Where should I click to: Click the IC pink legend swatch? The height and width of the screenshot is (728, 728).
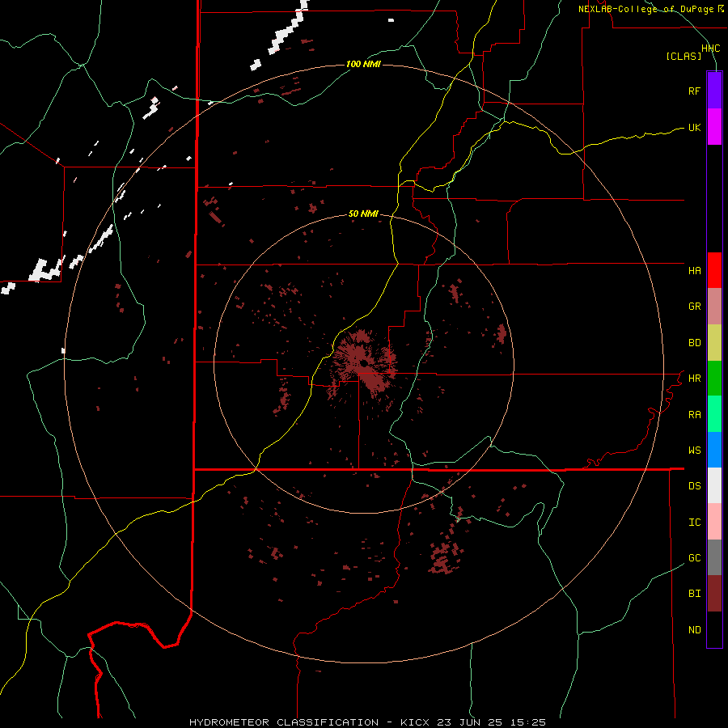(x=714, y=522)
